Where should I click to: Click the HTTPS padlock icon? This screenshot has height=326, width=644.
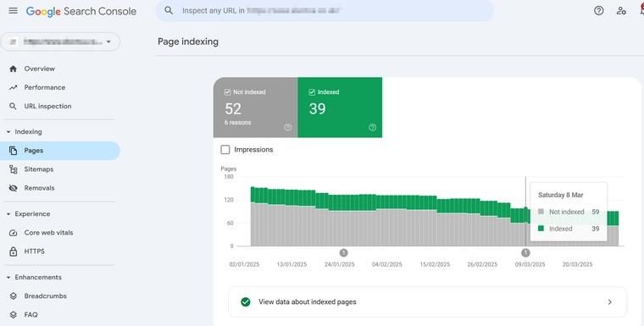pyautogui.click(x=14, y=251)
